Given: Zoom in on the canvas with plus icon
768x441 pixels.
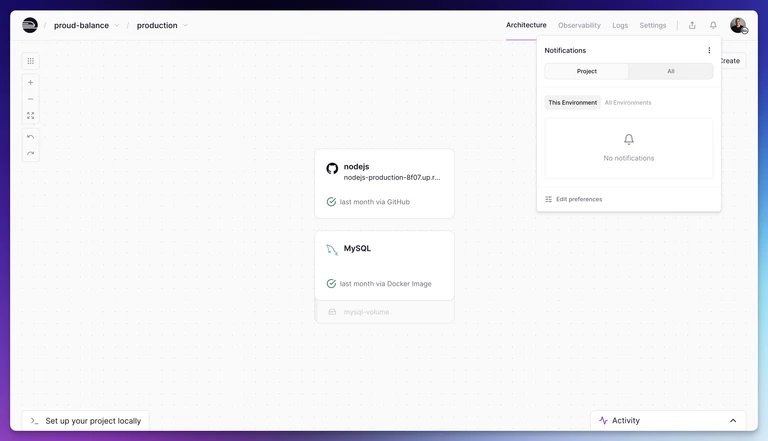Looking at the screenshot, I should pos(30,82).
